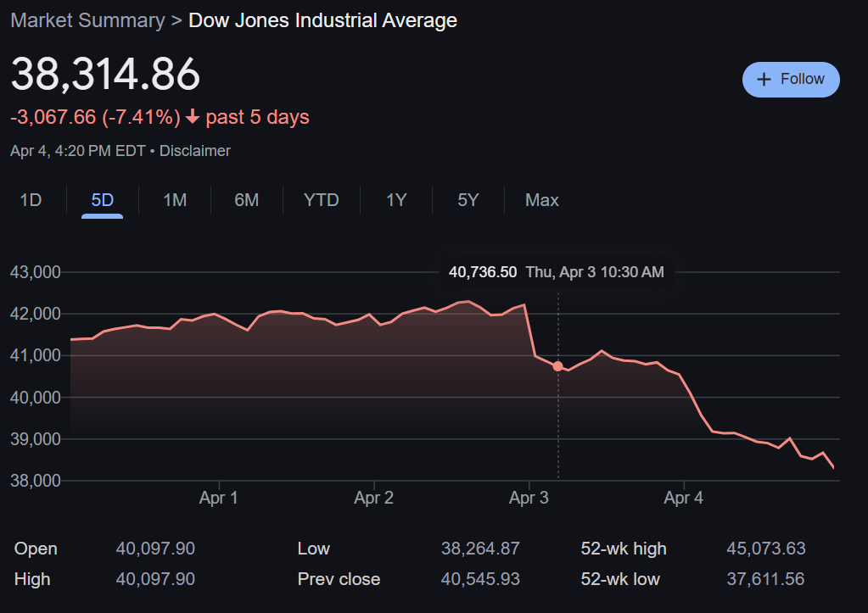Go back to Market Summary

point(87,20)
